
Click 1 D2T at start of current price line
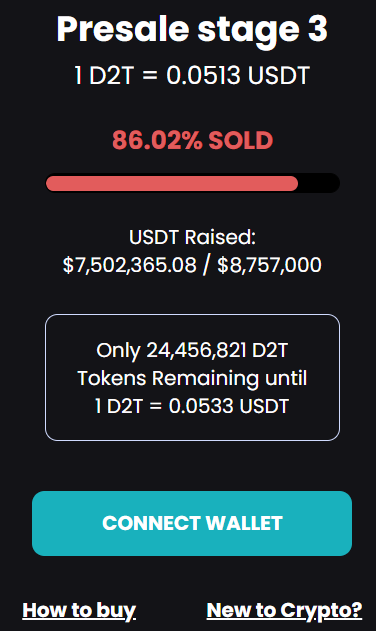pyautogui.click(x=104, y=75)
